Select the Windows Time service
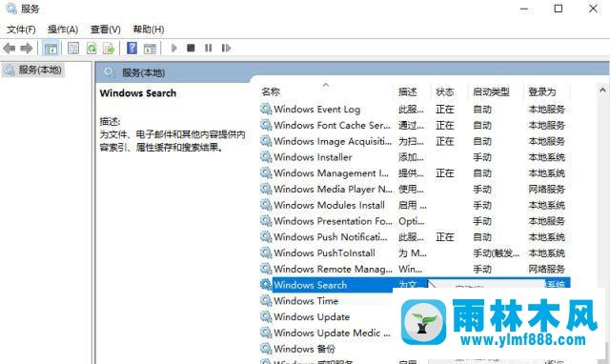Viewport: 610px width, 364px height. click(306, 300)
